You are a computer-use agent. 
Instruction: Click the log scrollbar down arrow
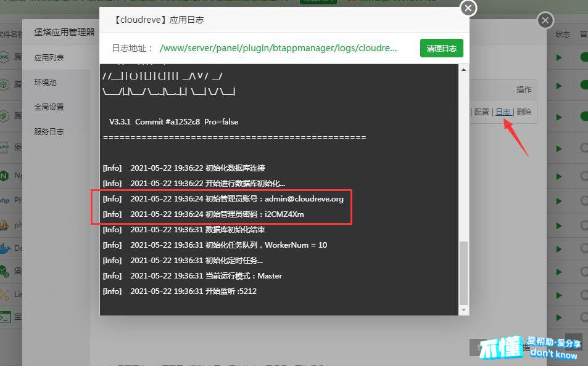(463, 310)
